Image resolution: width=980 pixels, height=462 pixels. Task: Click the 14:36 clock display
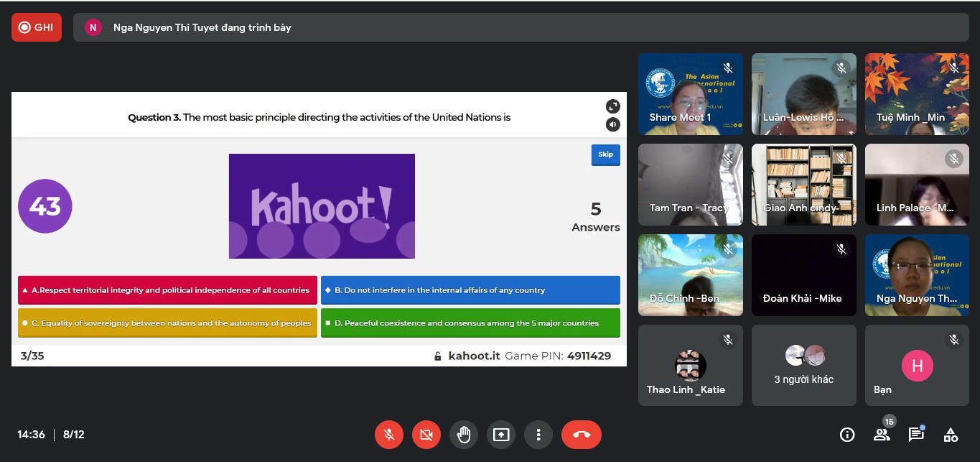32,435
